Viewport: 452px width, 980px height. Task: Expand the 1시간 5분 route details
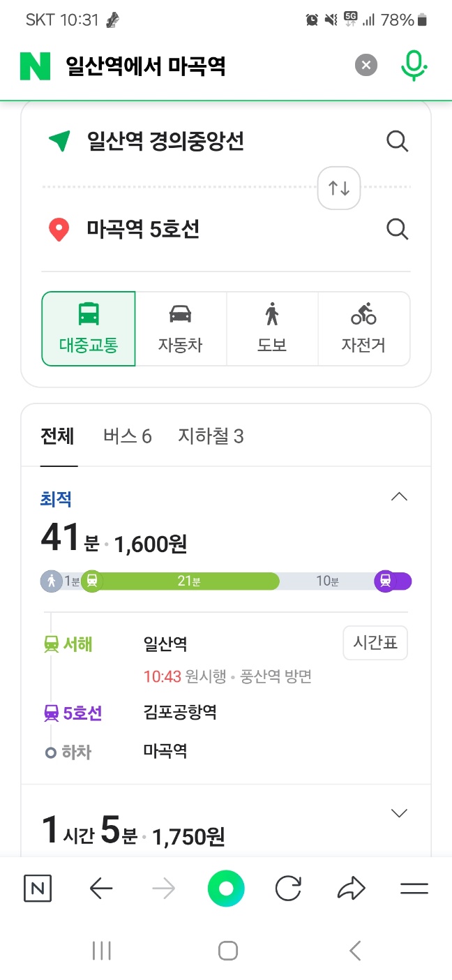tap(399, 812)
